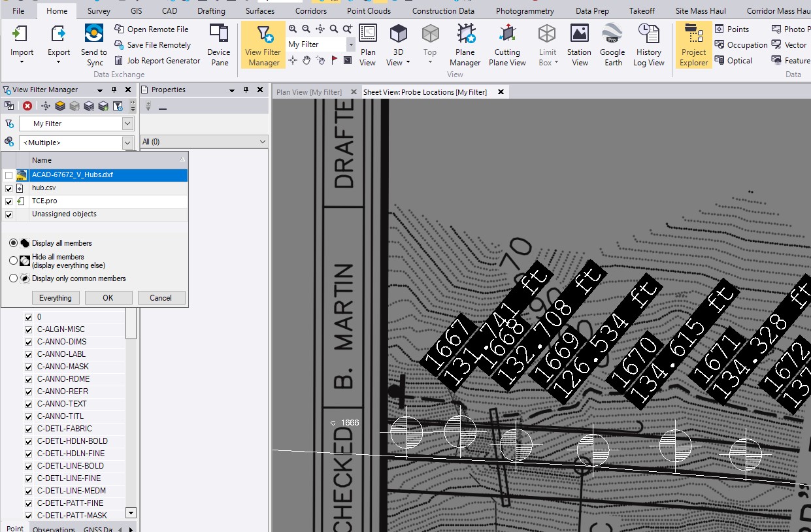Open the My Filter dropdown
Image resolution: width=811 pixels, height=532 pixels.
127,123
